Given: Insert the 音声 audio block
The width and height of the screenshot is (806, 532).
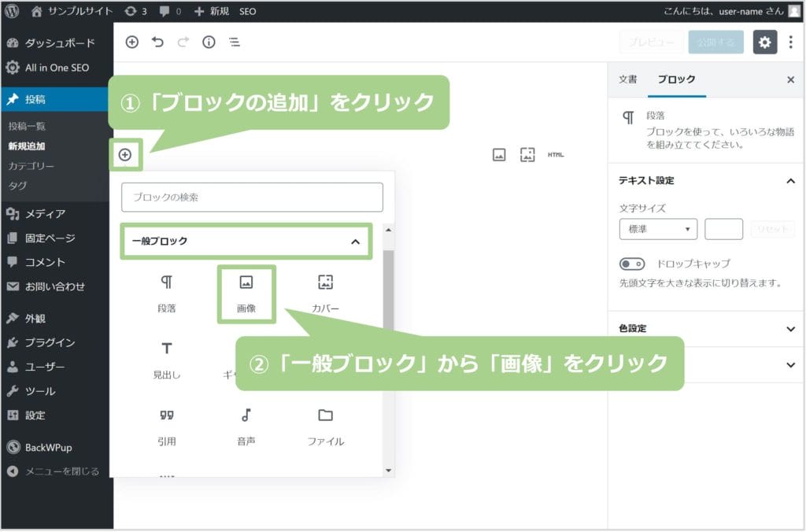Looking at the screenshot, I should click(x=246, y=427).
